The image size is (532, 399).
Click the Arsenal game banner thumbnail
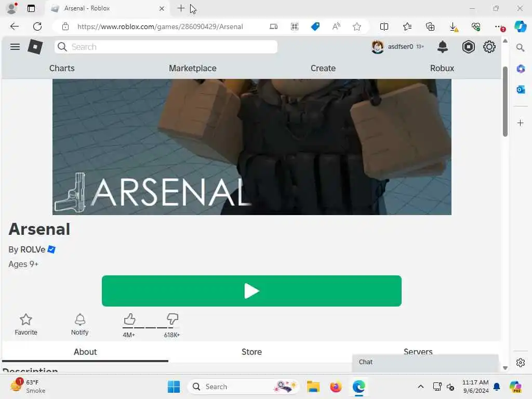pos(252,147)
